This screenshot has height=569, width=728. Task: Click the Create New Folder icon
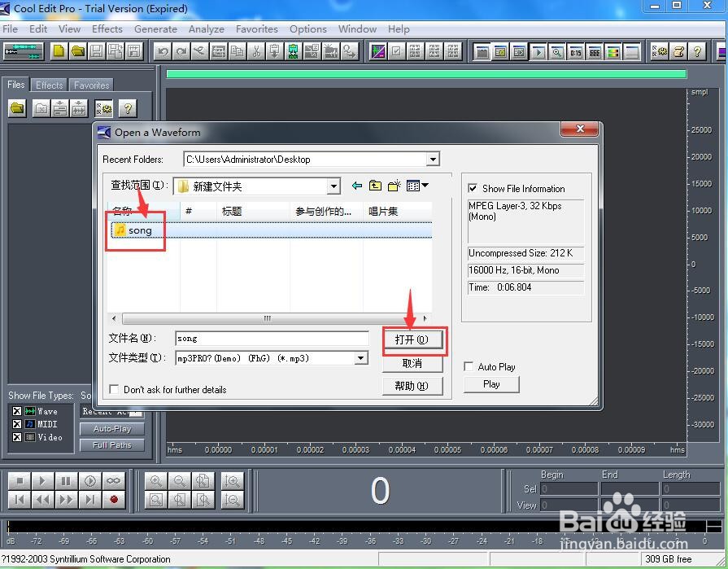coord(395,186)
